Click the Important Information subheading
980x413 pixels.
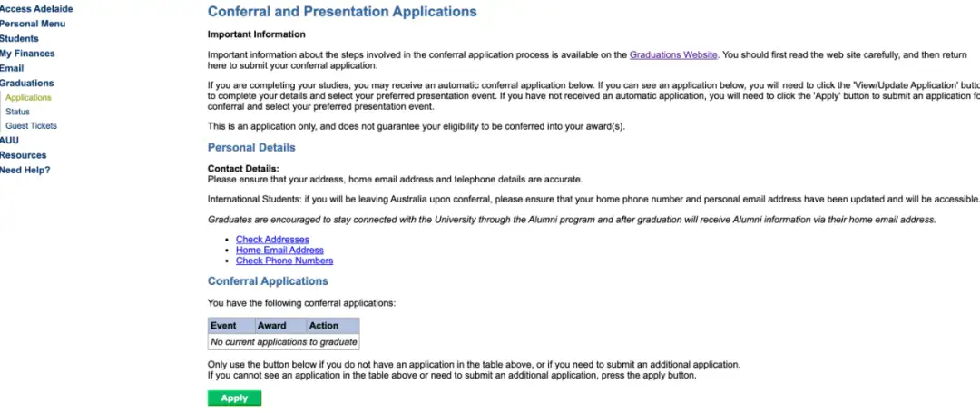tap(256, 34)
